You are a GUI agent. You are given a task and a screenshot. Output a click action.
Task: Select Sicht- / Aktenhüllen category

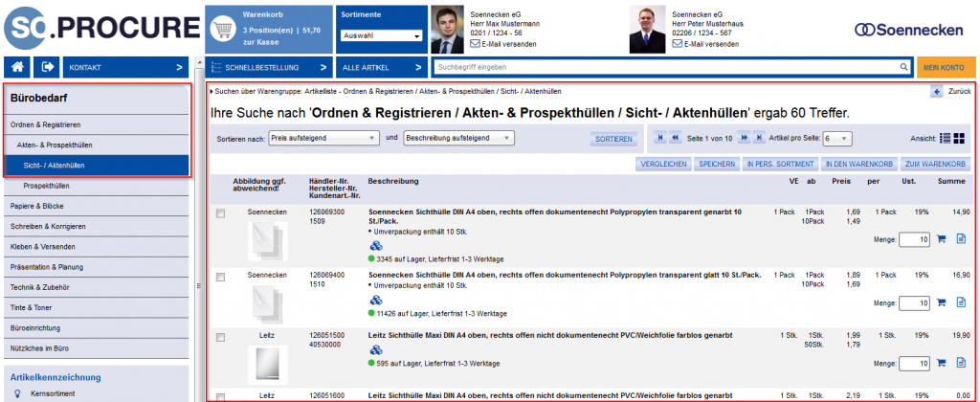coord(97,166)
